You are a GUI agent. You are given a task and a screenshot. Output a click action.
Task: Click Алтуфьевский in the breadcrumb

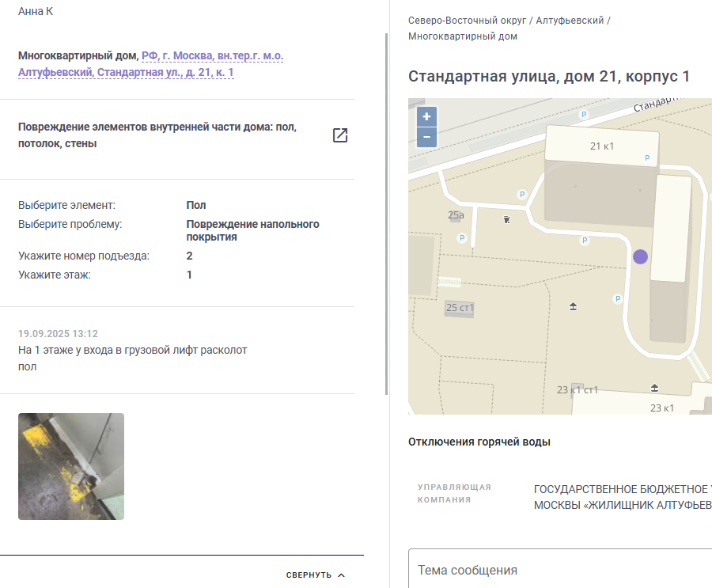(x=570, y=21)
